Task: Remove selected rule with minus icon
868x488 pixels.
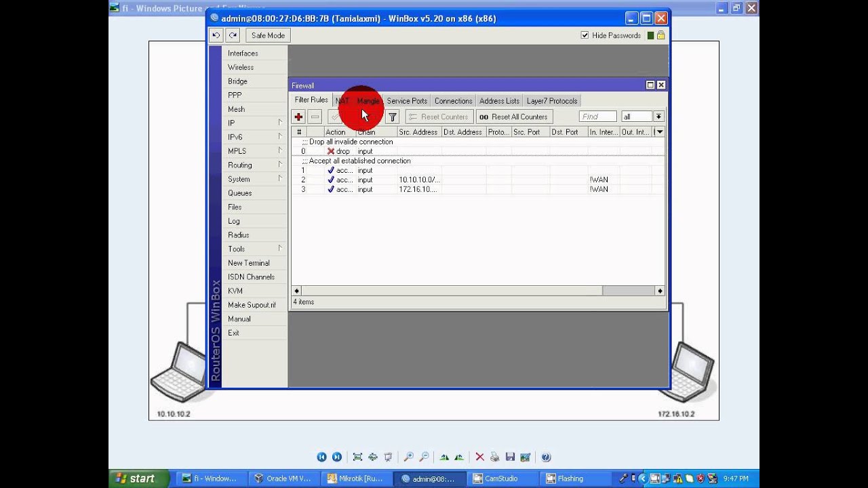Action: pyautogui.click(x=315, y=117)
